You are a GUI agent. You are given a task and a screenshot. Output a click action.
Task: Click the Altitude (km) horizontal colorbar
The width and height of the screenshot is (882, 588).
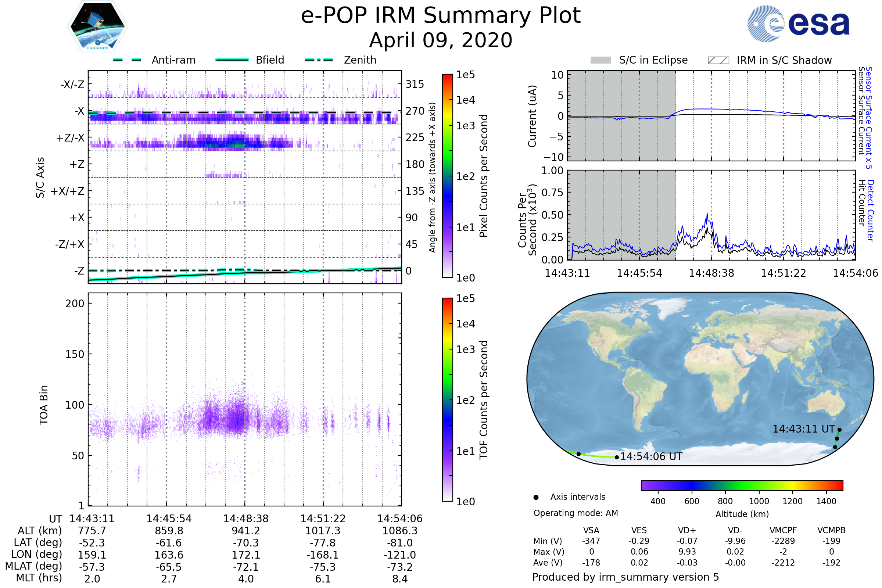[742, 485]
